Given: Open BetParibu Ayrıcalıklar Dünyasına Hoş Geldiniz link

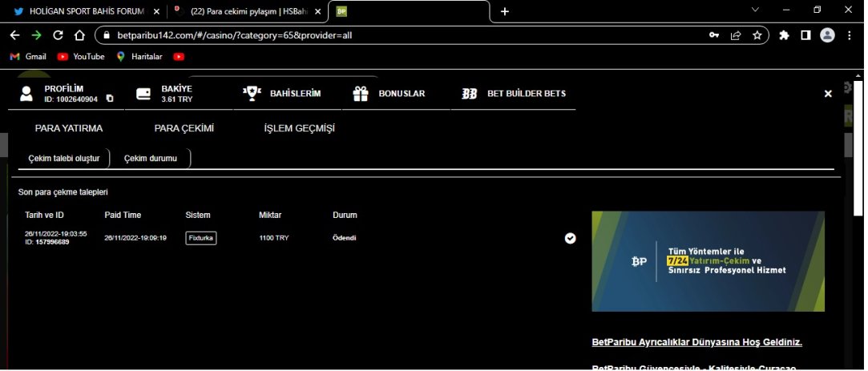Looking at the screenshot, I should tap(697, 342).
